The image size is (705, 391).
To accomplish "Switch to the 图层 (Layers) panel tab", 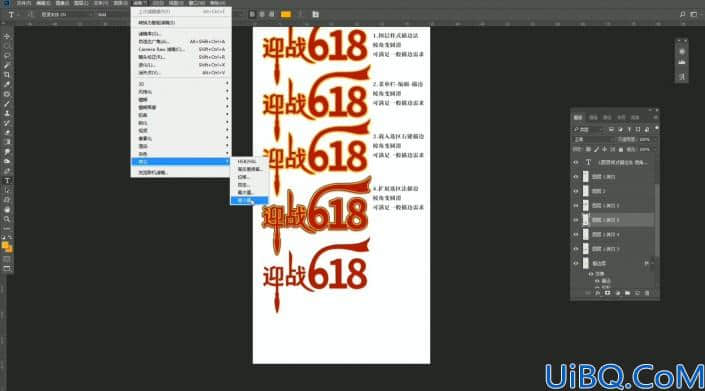I will pyautogui.click(x=578, y=117).
